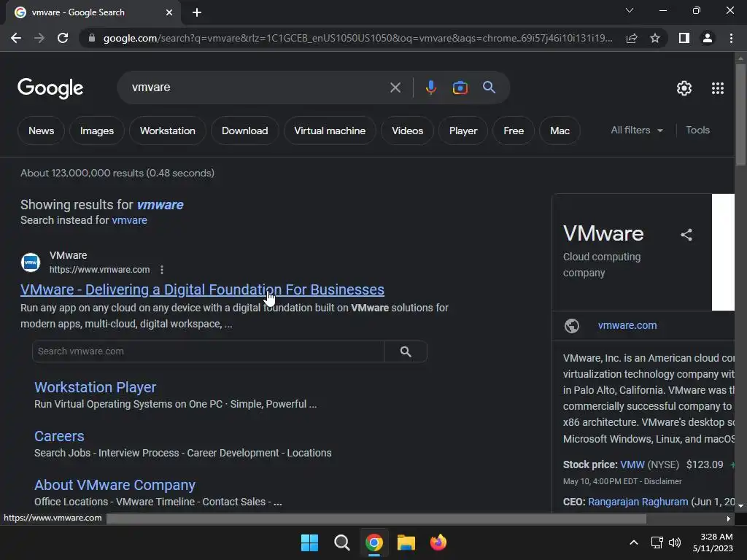Open the stock Disclaimer link

tap(662, 481)
